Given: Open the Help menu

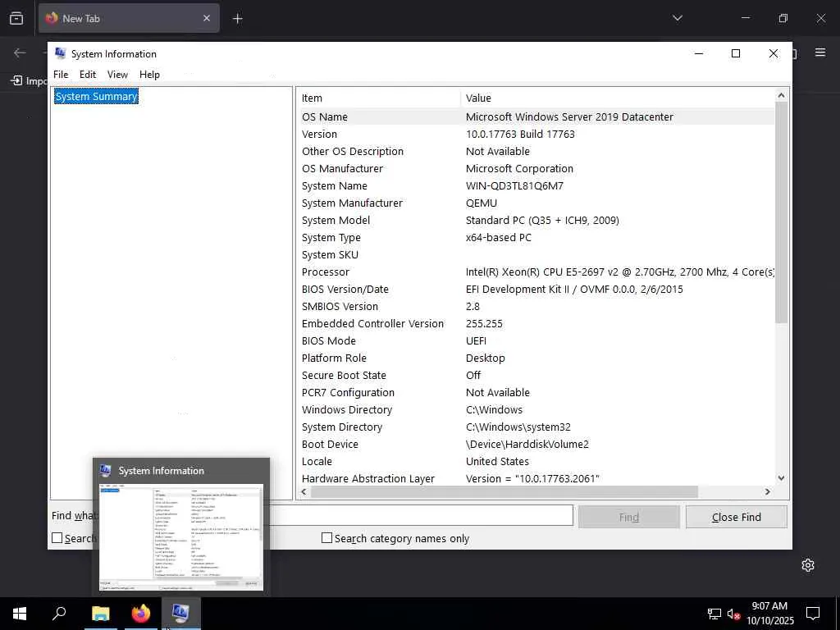Looking at the screenshot, I should click(149, 75).
